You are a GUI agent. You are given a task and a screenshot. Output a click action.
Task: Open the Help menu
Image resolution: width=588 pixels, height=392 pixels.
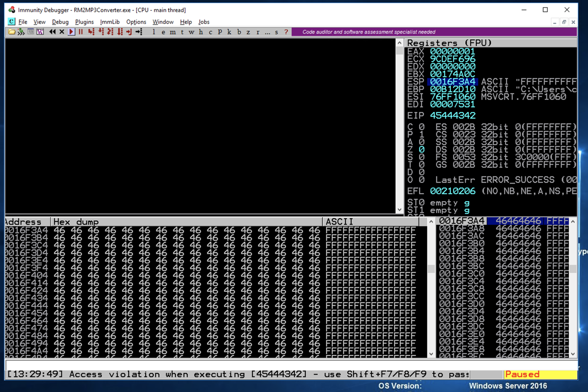click(186, 22)
